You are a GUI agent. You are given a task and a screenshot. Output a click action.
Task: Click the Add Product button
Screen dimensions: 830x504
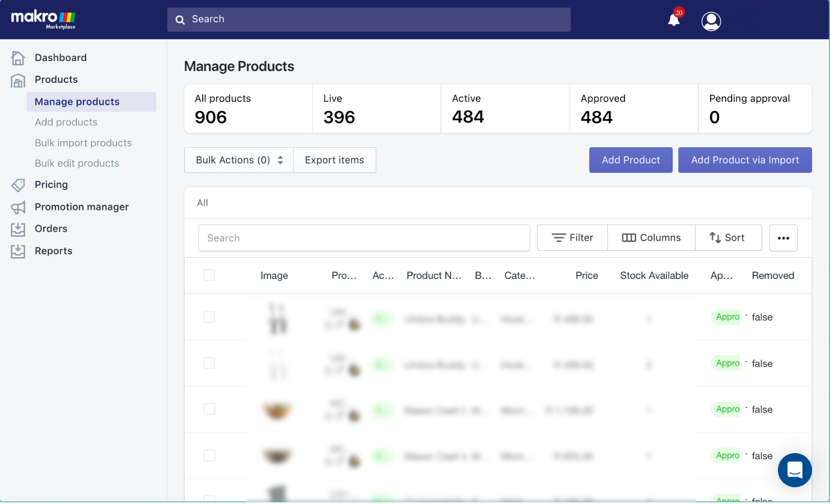631,160
